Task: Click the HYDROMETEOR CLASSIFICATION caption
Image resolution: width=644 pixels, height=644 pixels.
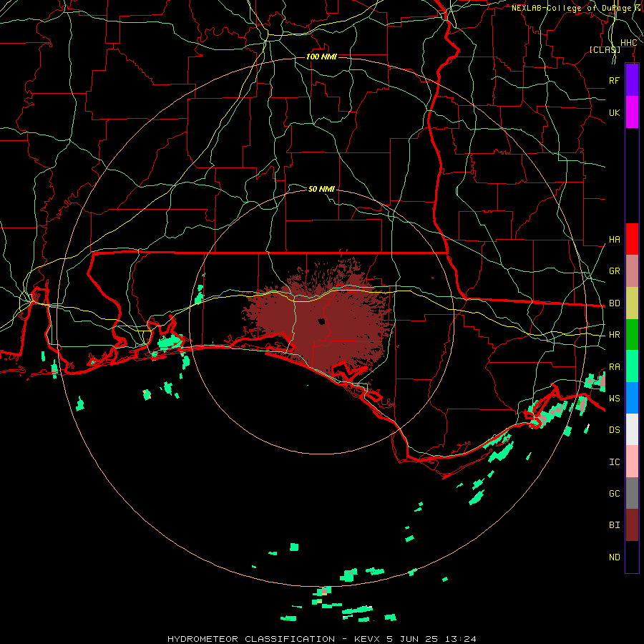Action: pos(251,639)
